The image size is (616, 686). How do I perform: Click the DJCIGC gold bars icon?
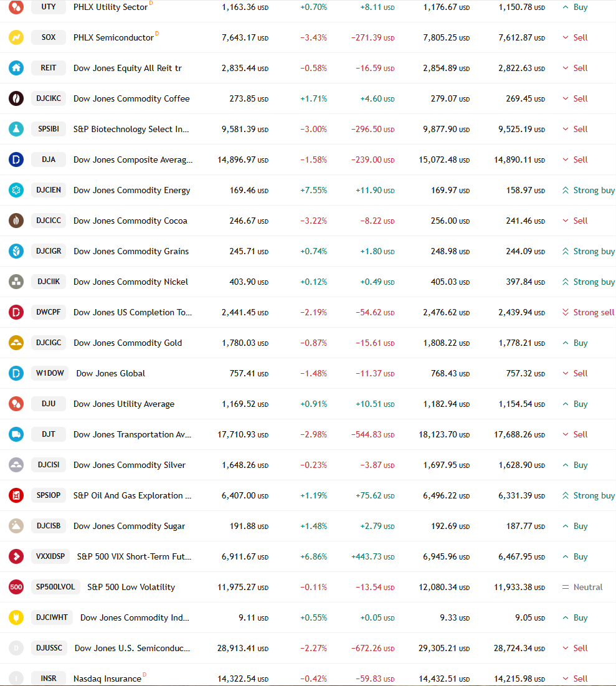point(16,343)
